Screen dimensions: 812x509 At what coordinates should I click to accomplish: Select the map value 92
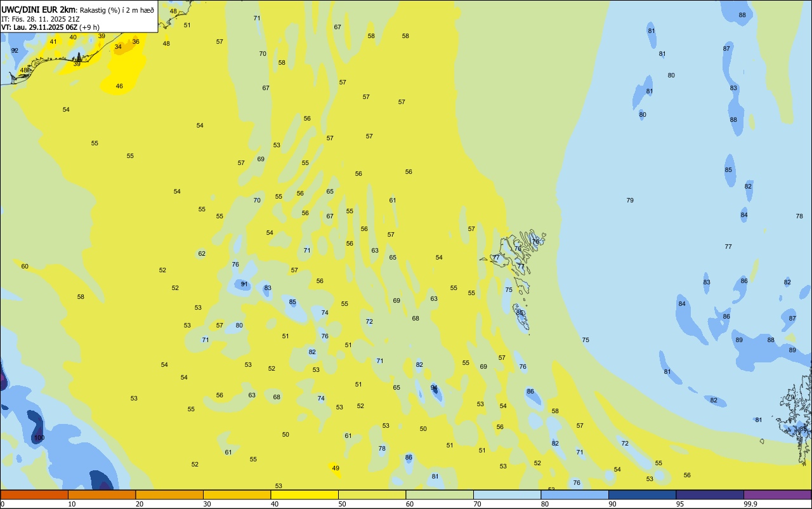[15, 50]
